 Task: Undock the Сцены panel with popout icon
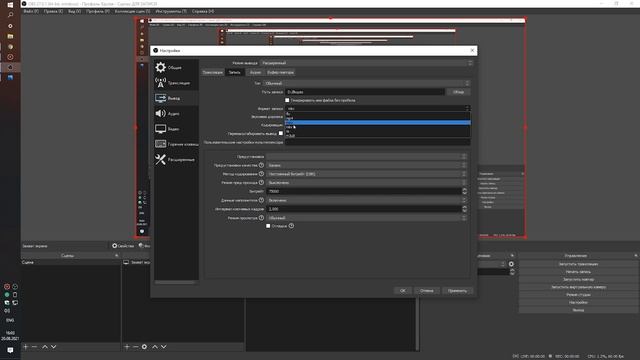117,256
